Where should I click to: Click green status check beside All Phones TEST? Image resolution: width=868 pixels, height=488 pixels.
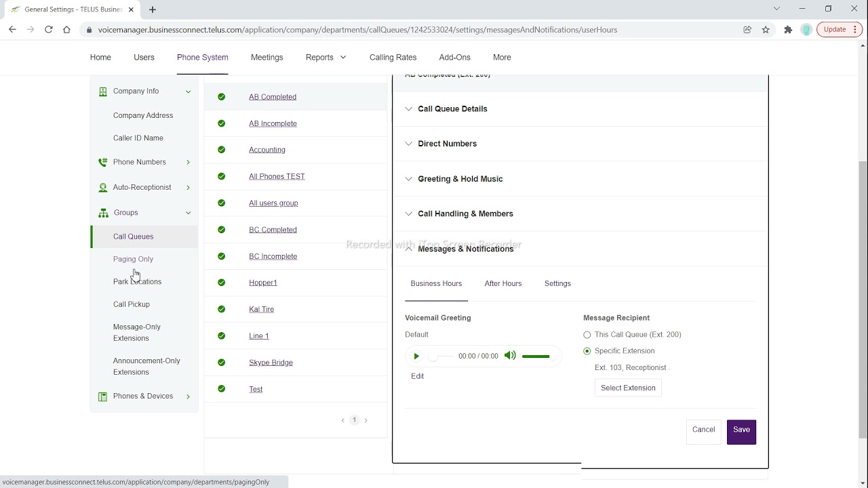[x=221, y=176]
